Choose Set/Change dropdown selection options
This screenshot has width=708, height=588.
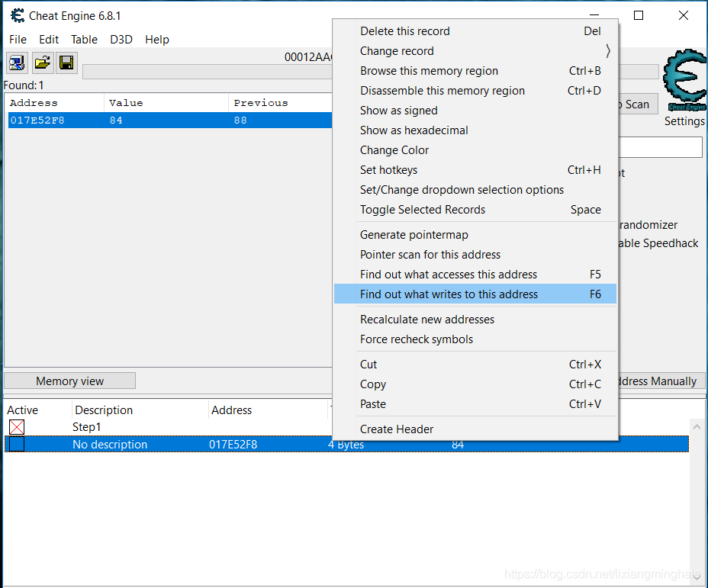475,190
